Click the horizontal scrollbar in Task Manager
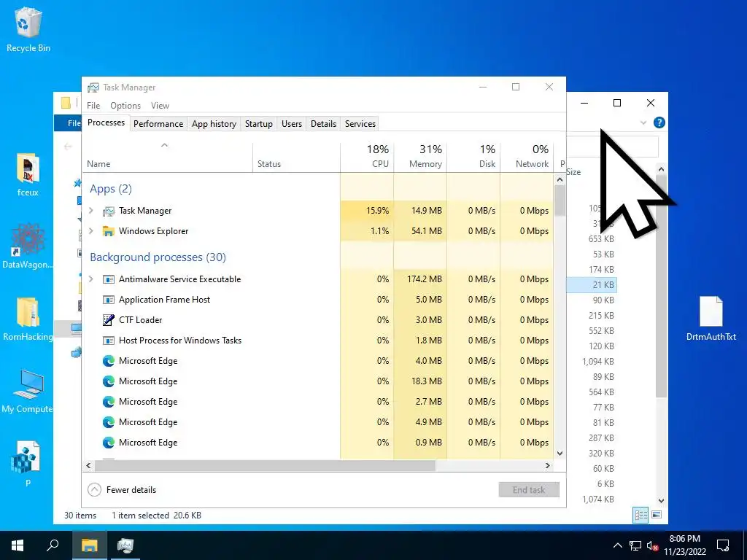Screen dimensions: 747x560 pos(264,466)
